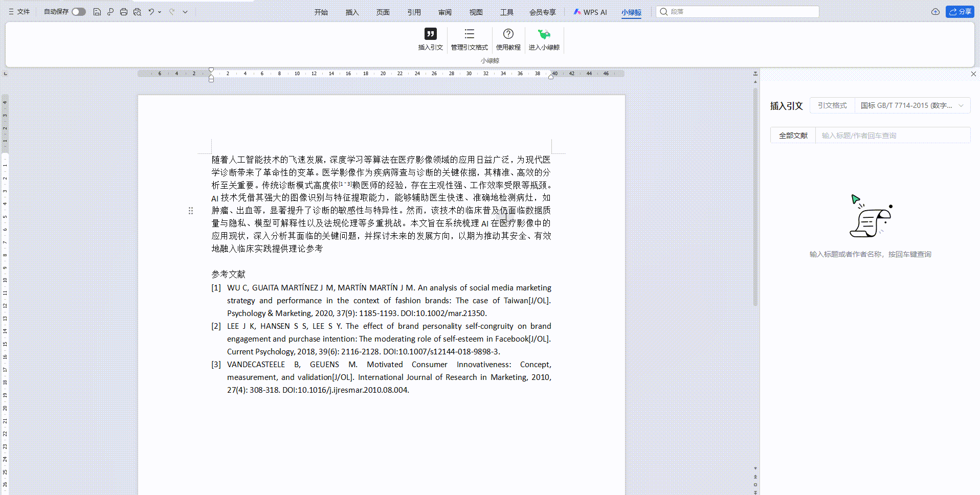Close the 插入引文 side panel
Viewport: 980px width, 495px height.
pos(973,74)
